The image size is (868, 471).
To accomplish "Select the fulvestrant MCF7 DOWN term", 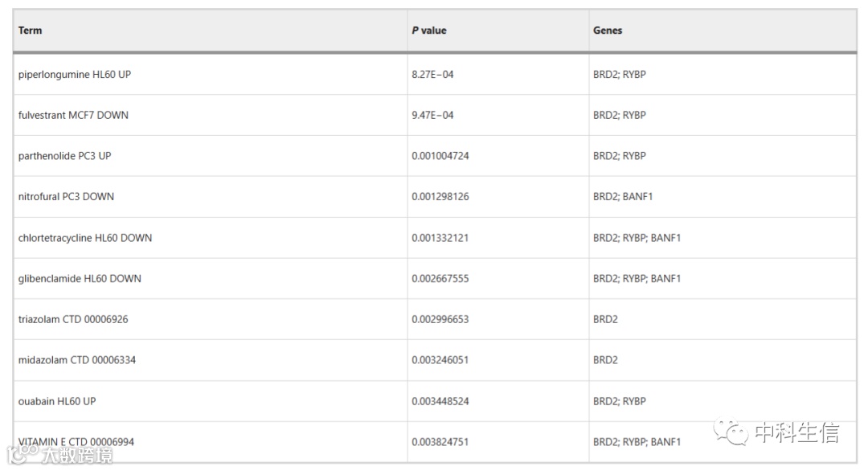I will tap(73, 115).
